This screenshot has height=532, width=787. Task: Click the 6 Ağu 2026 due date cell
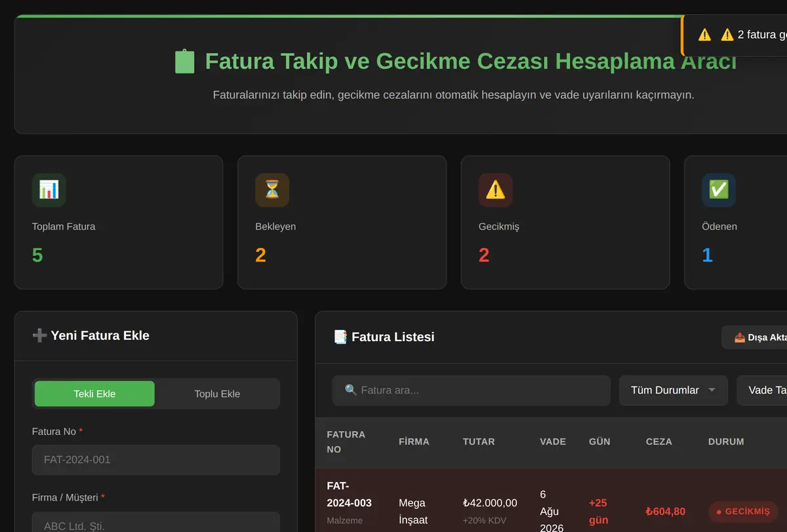coord(552,511)
